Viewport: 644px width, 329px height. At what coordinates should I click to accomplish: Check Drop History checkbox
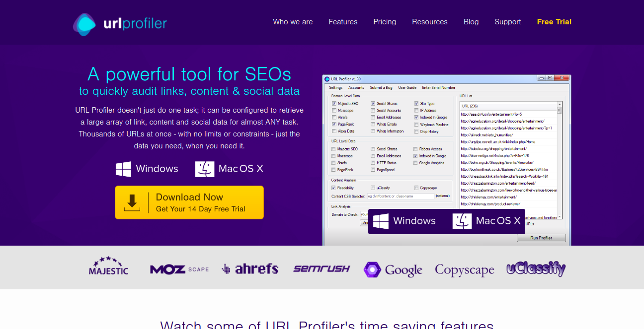point(416,132)
